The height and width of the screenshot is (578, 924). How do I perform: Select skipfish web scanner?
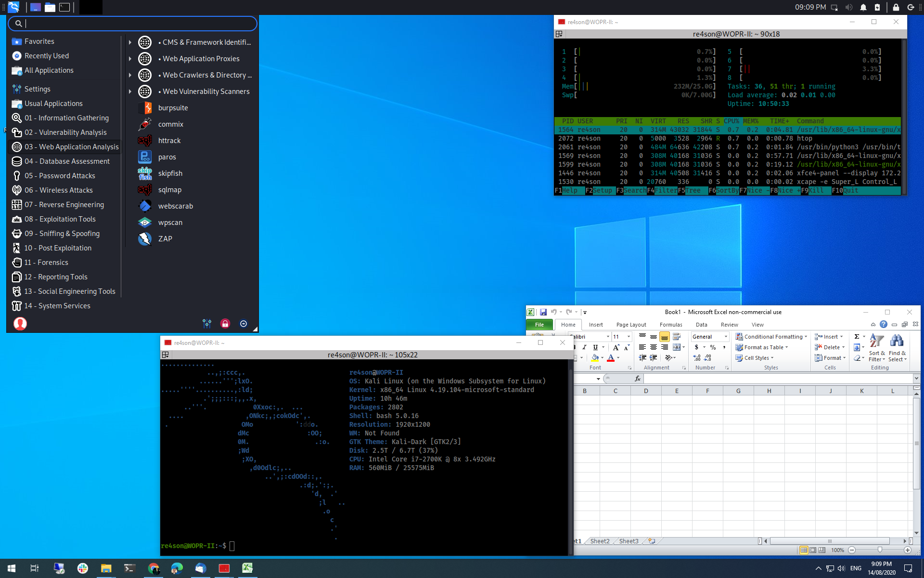tap(172, 173)
